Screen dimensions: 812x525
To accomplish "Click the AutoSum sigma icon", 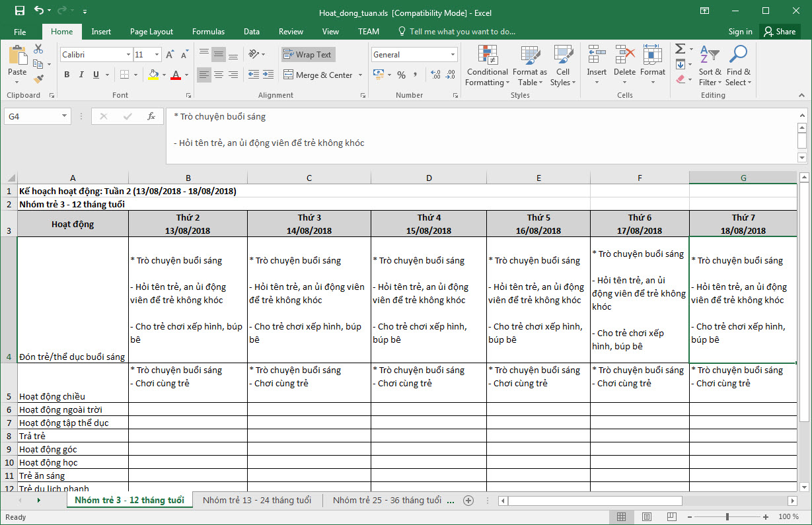I will tap(680, 50).
